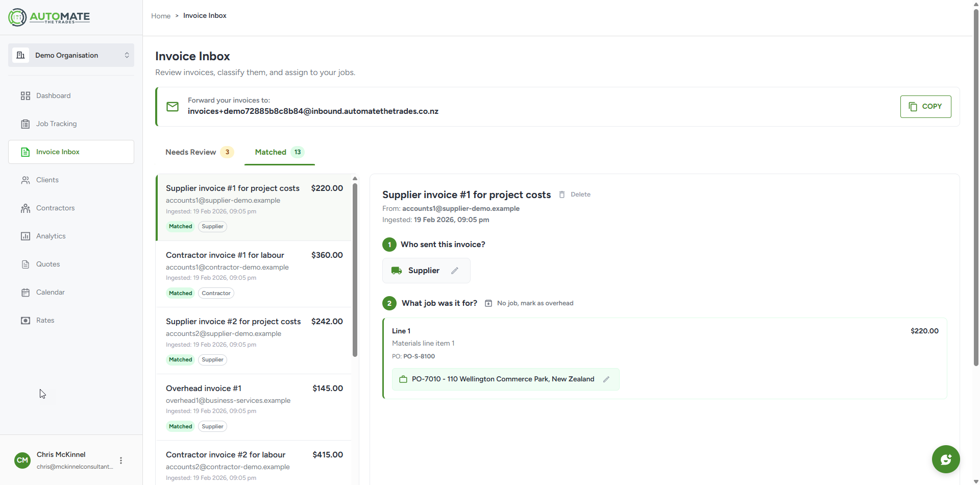Image resolution: width=980 pixels, height=485 pixels.
Task: Navigate Home via the breadcrumb link
Action: [x=161, y=15]
